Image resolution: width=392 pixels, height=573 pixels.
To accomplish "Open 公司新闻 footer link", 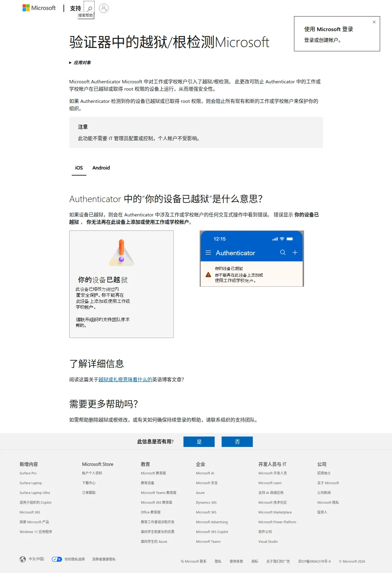I will (324, 493).
